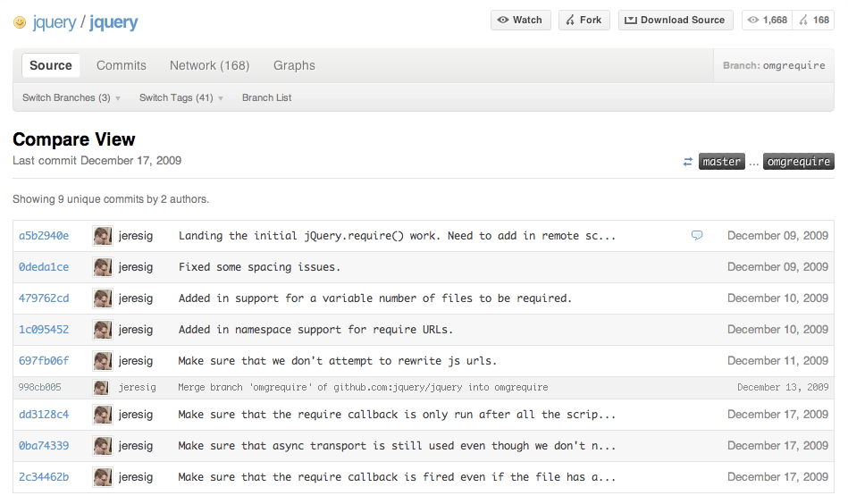Image resolution: width=848 pixels, height=504 pixels.
Task: Click the Download Source button
Action: [x=675, y=20]
